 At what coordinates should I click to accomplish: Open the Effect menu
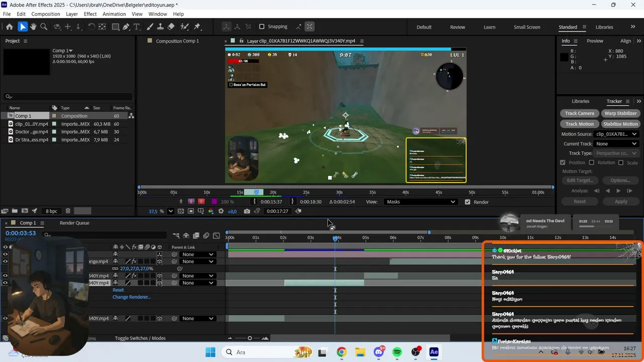coord(90,14)
